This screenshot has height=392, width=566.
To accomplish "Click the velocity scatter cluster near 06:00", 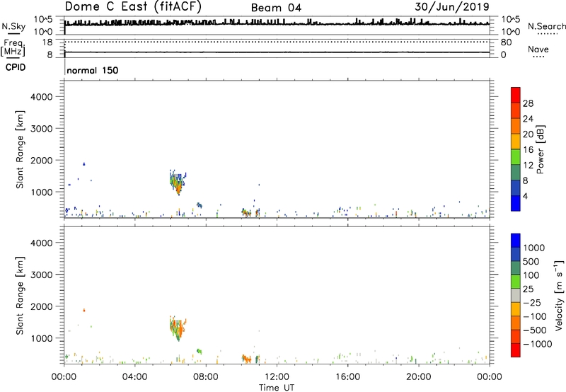I will tap(178, 328).
